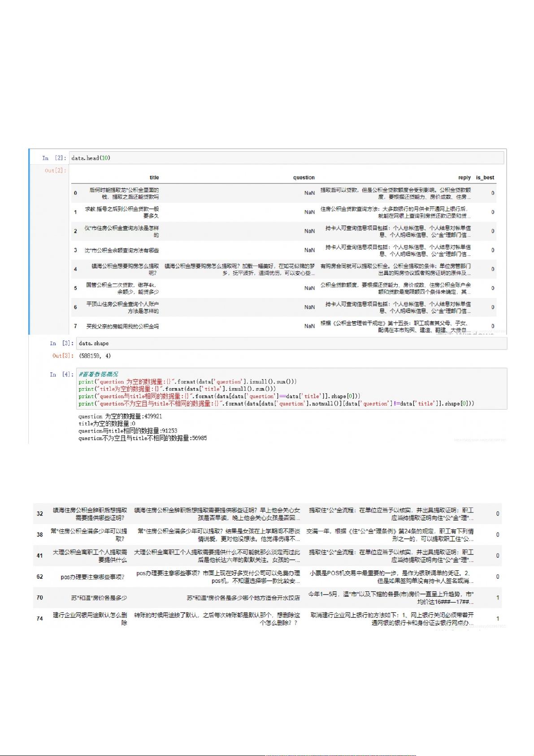The width and height of the screenshot is (534, 756).
Task: Select the 'title' column header
Action: 154,178
